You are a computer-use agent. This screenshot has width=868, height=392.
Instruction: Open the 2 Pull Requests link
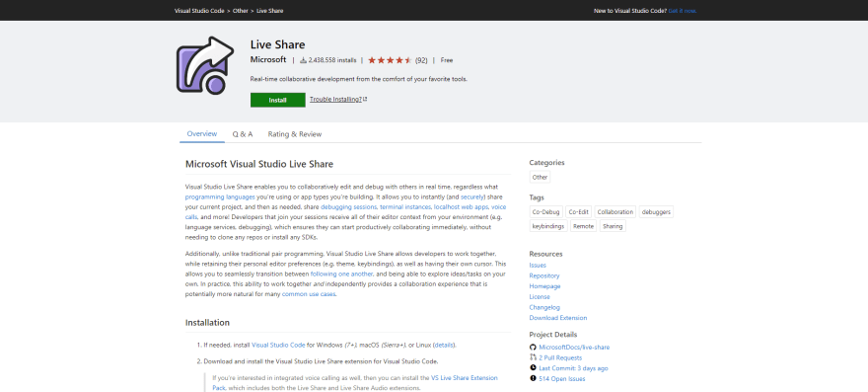pyautogui.click(x=560, y=357)
